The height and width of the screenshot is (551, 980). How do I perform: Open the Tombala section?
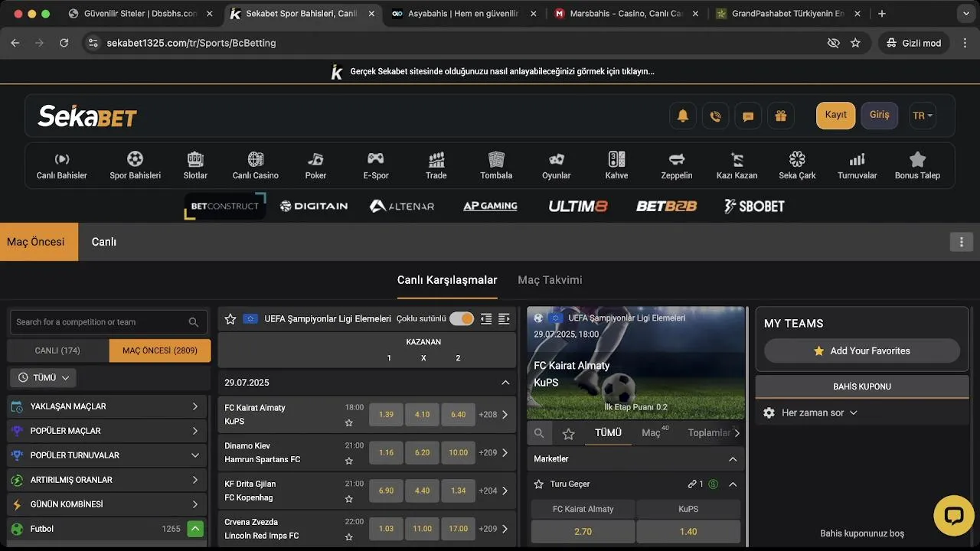(x=496, y=165)
